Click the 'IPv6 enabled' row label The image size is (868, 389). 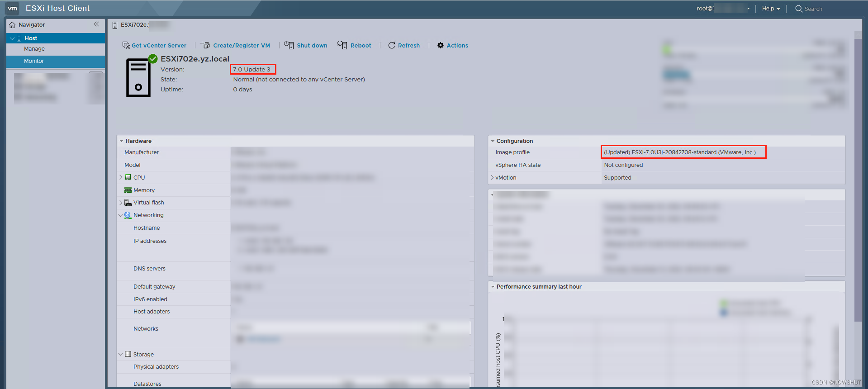pos(150,299)
